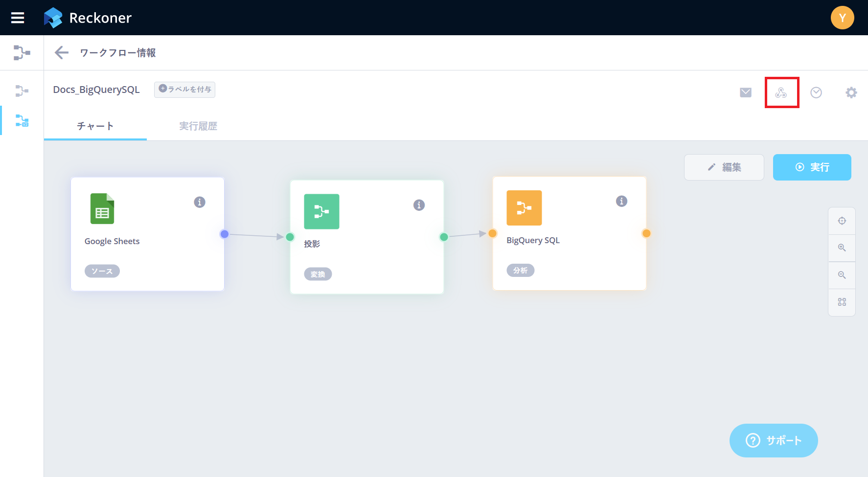Image resolution: width=868 pixels, height=477 pixels.
Task: Click the info icon on Google Sheets node
Action: [x=200, y=202]
